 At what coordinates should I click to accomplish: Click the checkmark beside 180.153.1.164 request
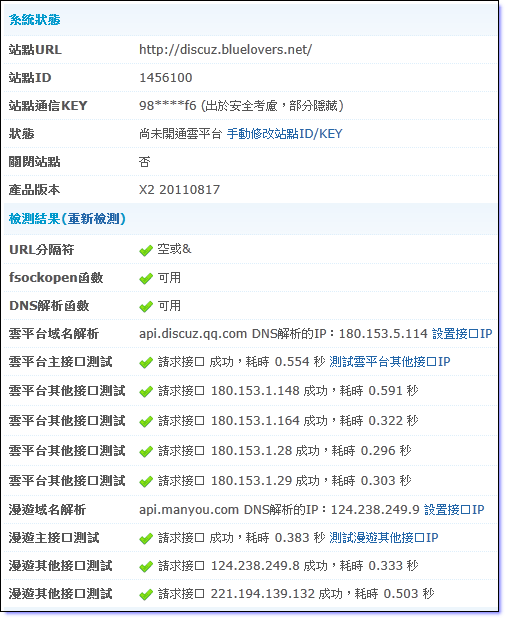pos(146,421)
